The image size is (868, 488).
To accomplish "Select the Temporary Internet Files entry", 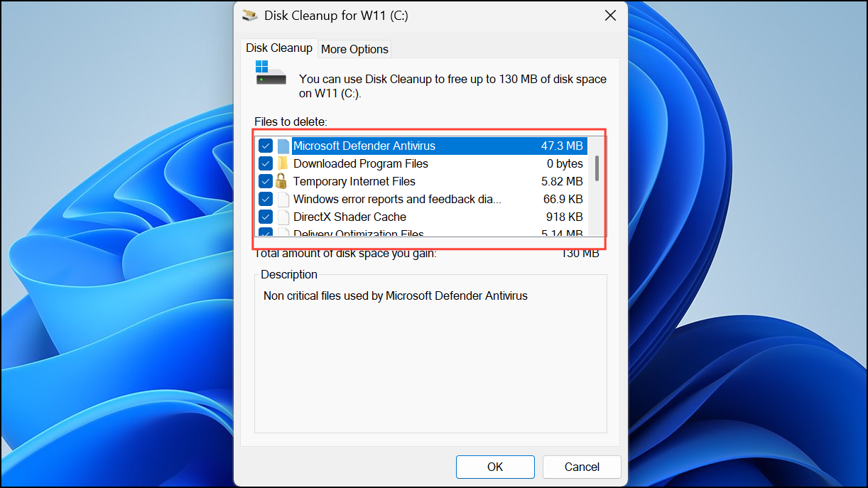I will 354,181.
